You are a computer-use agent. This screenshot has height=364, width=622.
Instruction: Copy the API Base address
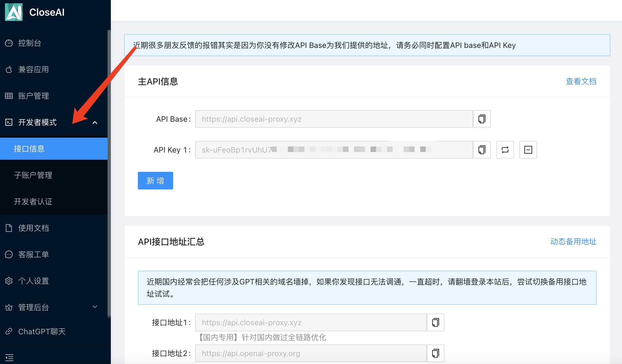tap(482, 119)
